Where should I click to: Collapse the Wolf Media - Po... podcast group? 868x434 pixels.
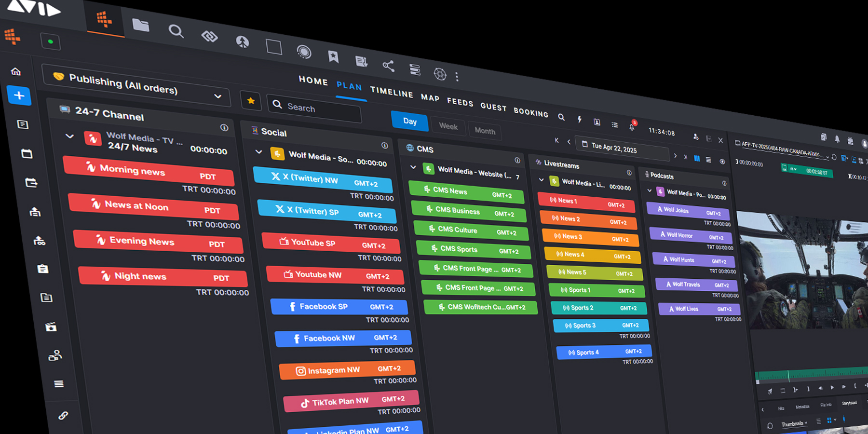coord(650,190)
